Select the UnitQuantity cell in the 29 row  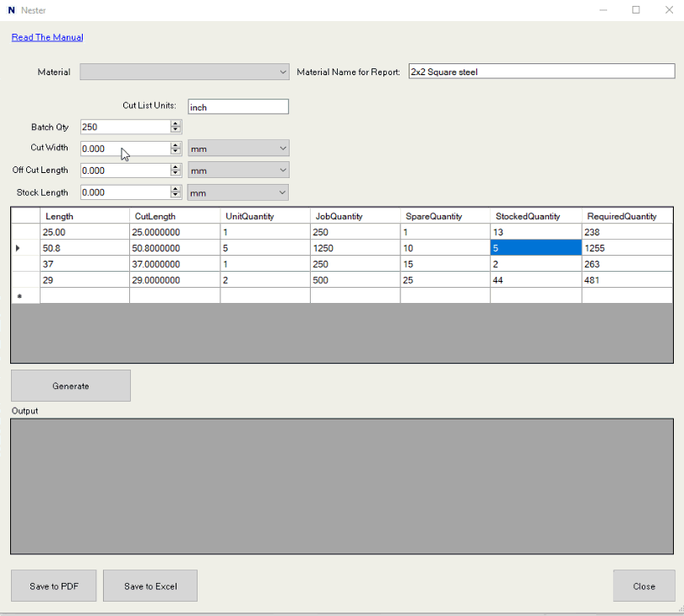(265, 280)
